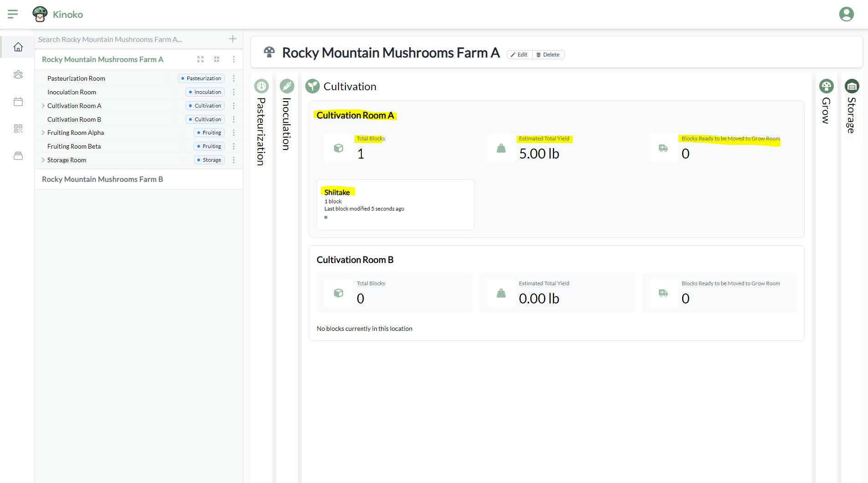The width and height of the screenshot is (868, 483).
Task: Switch to the Grow stage tab
Action: pos(826,105)
